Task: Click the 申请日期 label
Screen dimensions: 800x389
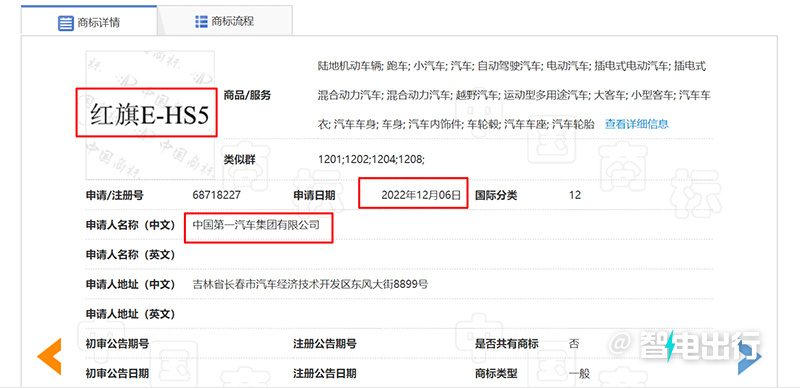Action: click(314, 195)
